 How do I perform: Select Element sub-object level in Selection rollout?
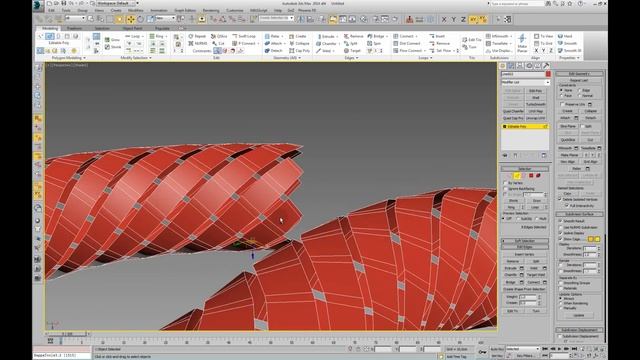[538, 176]
